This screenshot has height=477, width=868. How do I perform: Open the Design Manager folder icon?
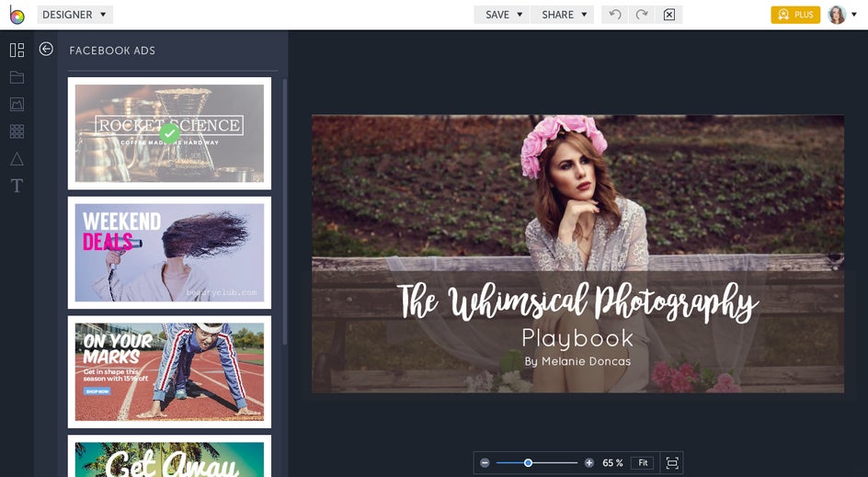click(17, 77)
